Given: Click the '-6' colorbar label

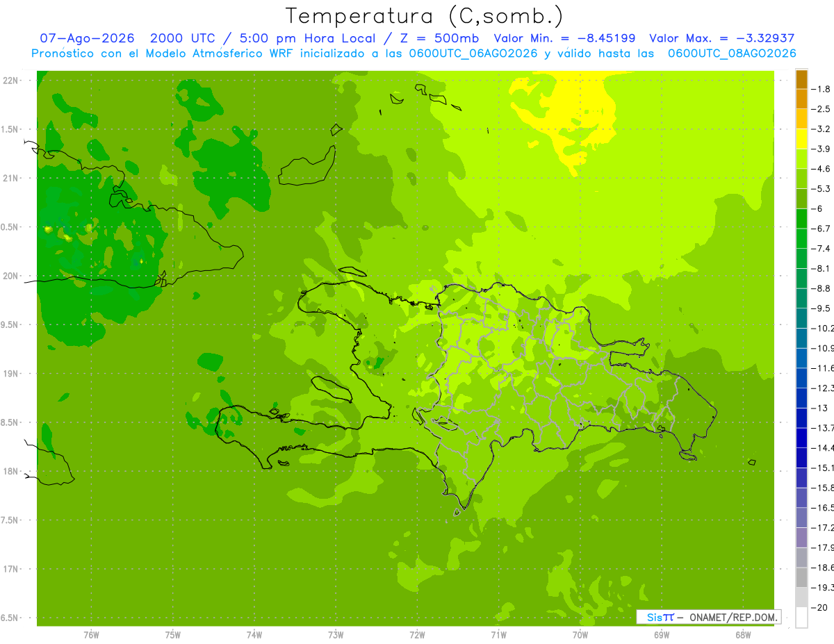Looking at the screenshot, I should [818, 208].
